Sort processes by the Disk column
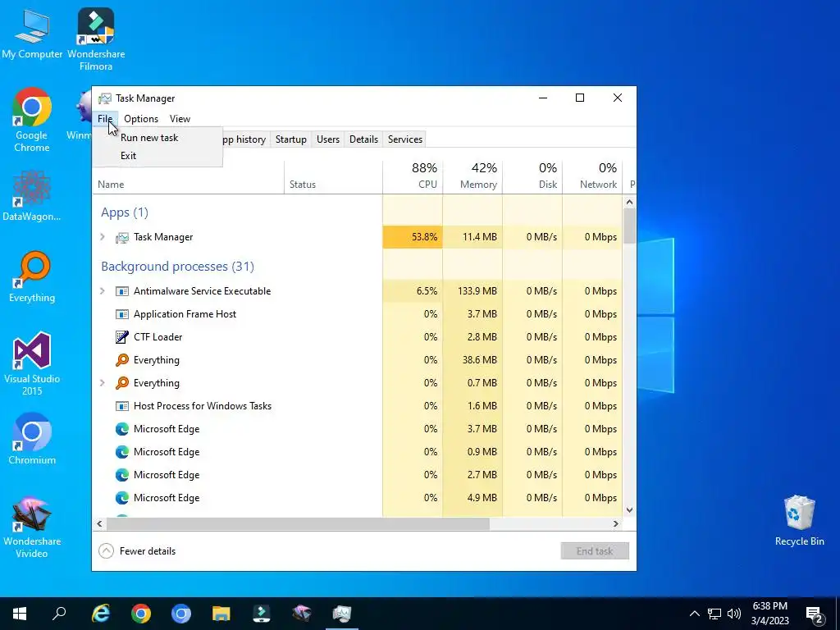The height and width of the screenshot is (630, 840). tap(532, 177)
